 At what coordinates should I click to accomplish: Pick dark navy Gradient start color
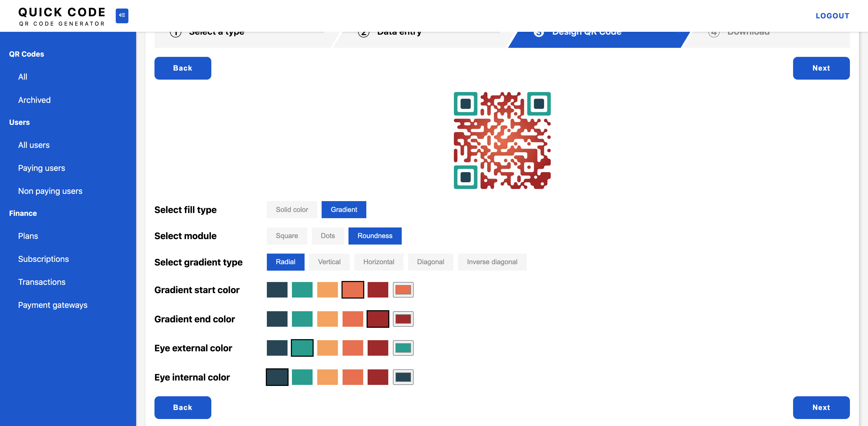coord(277,290)
